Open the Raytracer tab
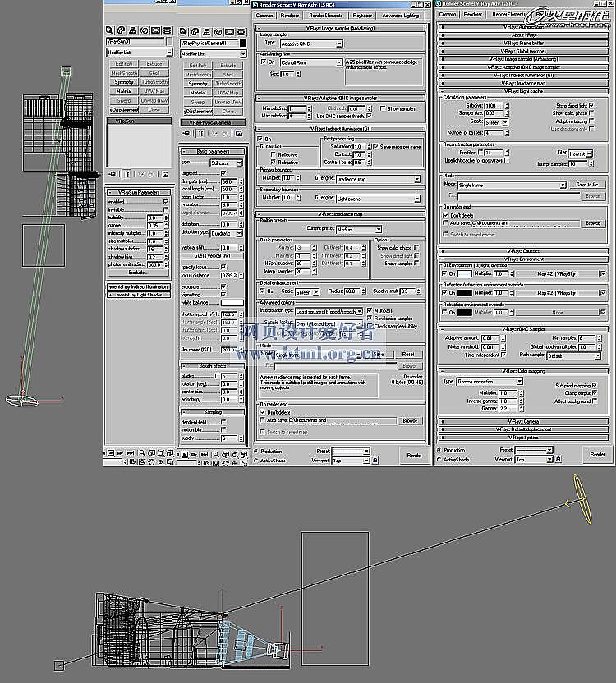The image size is (616, 683). (x=362, y=16)
